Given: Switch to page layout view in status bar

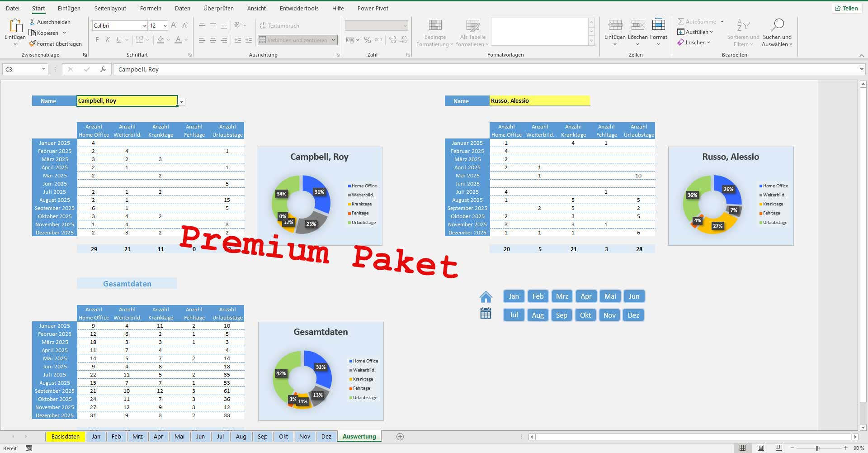Looking at the screenshot, I should (761, 448).
